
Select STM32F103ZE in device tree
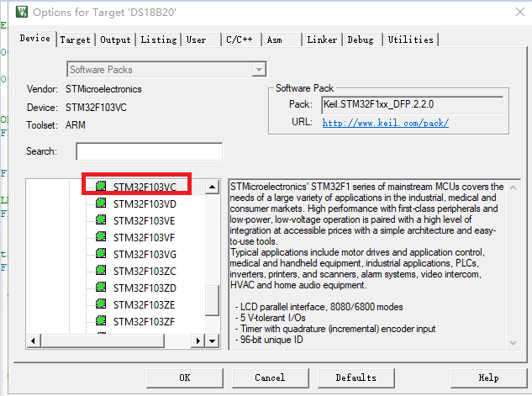144,304
